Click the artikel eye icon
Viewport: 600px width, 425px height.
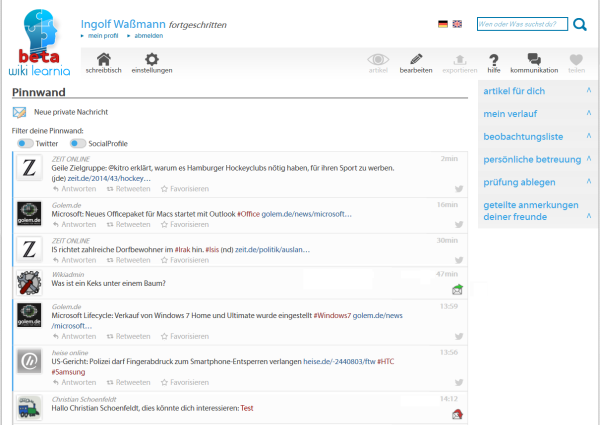pos(378,59)
